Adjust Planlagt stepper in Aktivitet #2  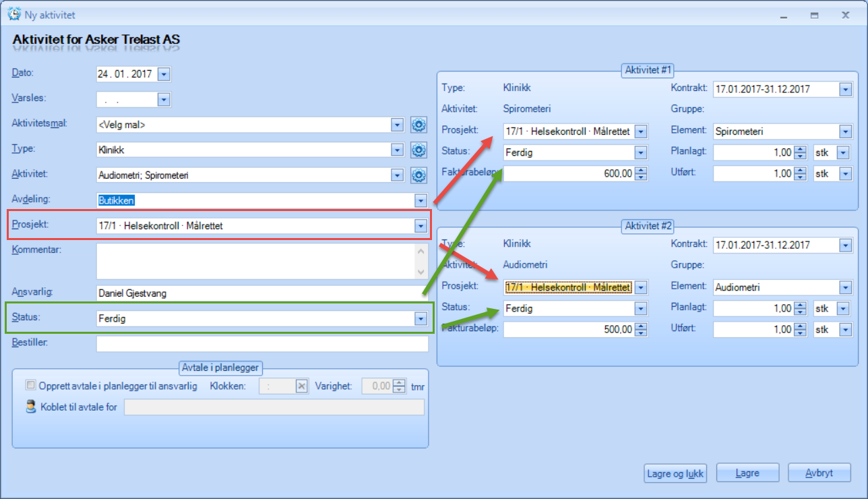[800, 308]
